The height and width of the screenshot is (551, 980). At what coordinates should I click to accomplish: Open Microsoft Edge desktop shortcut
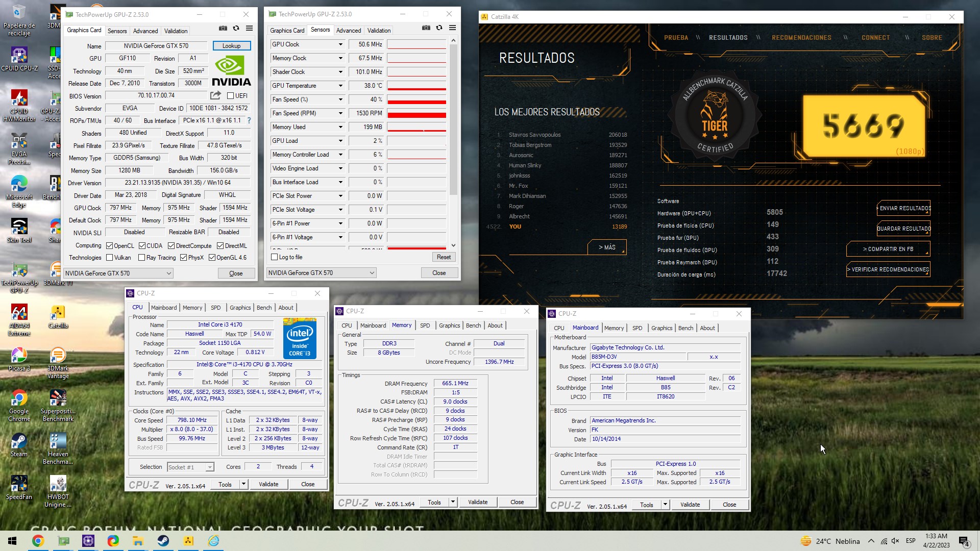[x=19, y=192]
